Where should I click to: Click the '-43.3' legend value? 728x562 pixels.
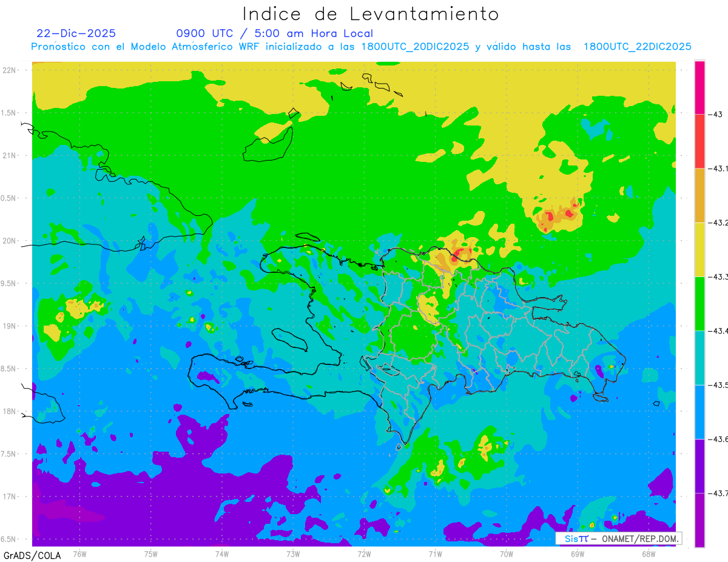point(718,276)
